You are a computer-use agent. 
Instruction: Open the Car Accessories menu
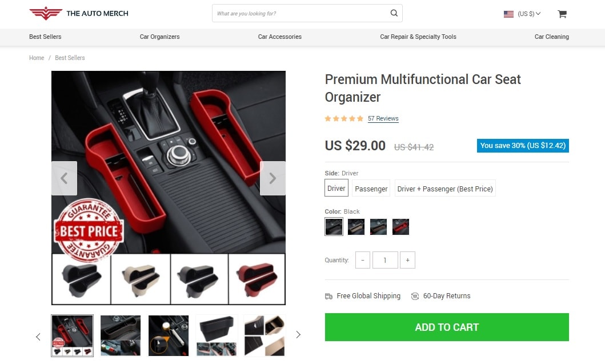pyautogui.click(x=279, y=37)
